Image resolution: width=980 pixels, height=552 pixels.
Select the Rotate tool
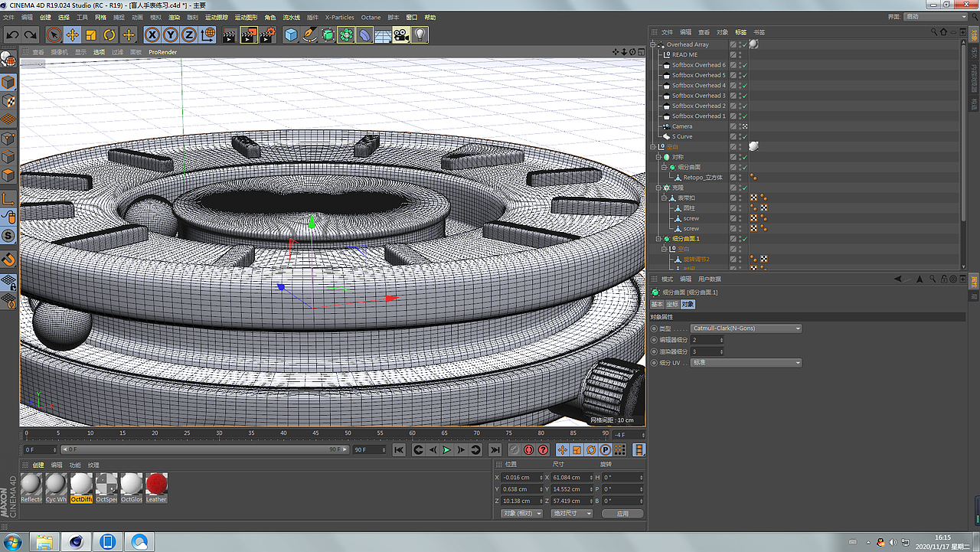(109, 34)
